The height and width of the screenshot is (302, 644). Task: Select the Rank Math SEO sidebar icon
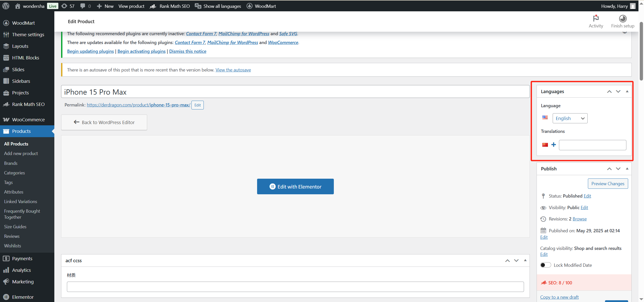tap(6, 104)
